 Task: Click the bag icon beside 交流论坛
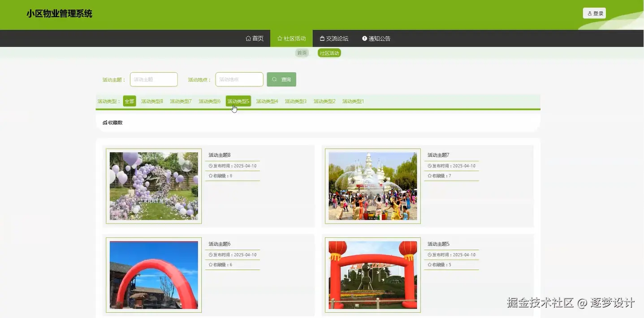[322, 39]
